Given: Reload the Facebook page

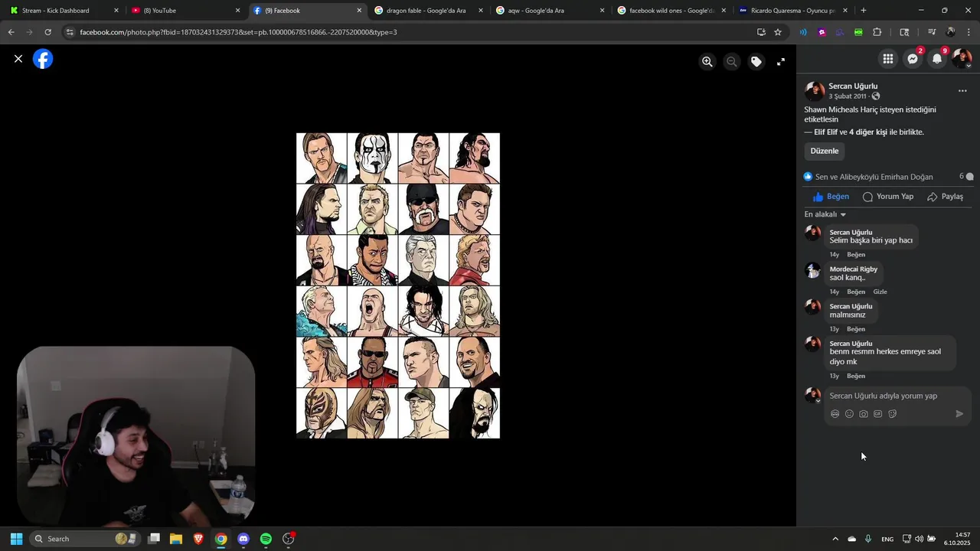Looking at the screenshot, I should (x=47, y=32).
